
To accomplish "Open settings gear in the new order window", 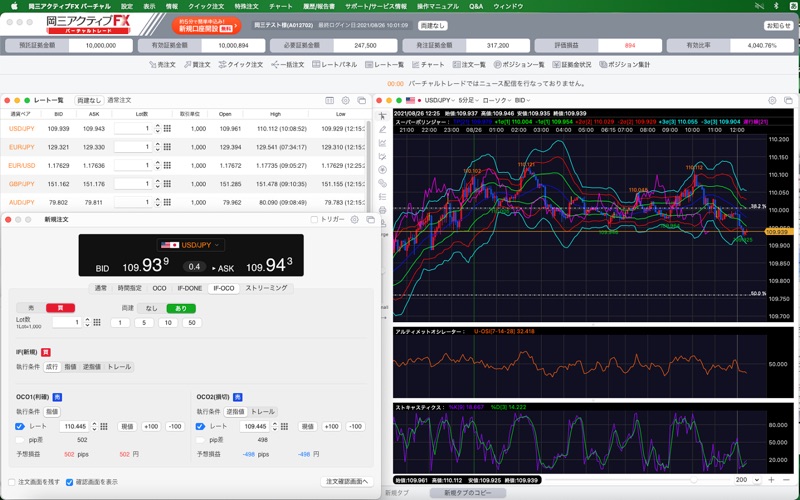I will tap(355, 219).
